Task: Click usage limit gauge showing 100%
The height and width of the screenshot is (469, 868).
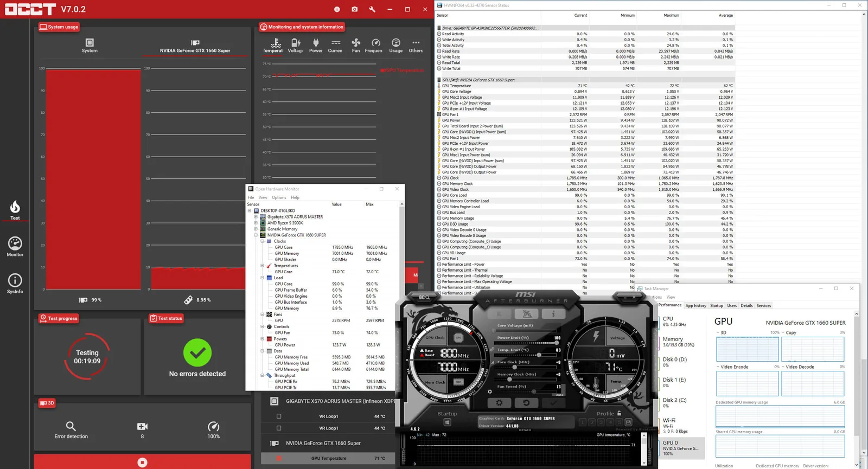Action: [214, 431]
